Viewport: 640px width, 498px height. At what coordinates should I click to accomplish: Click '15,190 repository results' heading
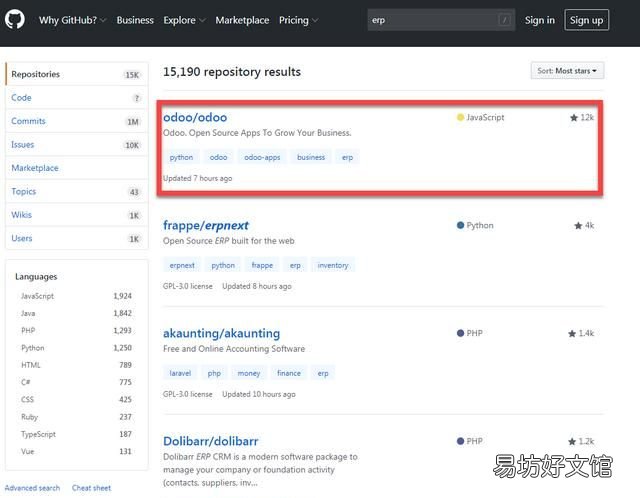point(232,72)
